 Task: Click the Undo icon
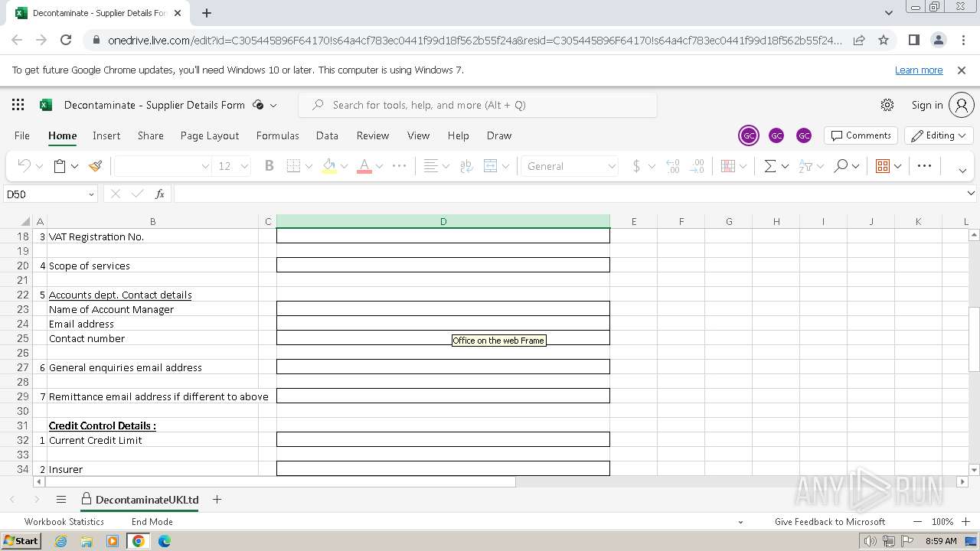(24, 166)
